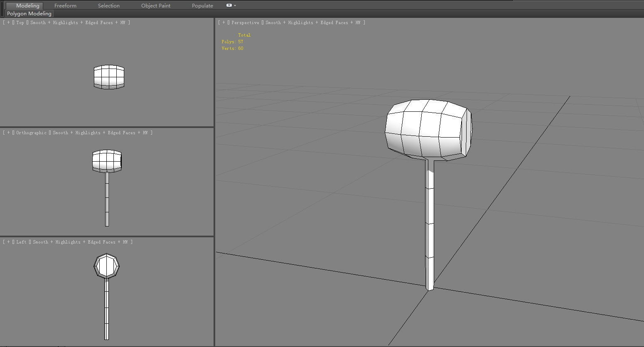
Task: Expand the Polygon Modeling panel
Action: [x=29, y=14]
